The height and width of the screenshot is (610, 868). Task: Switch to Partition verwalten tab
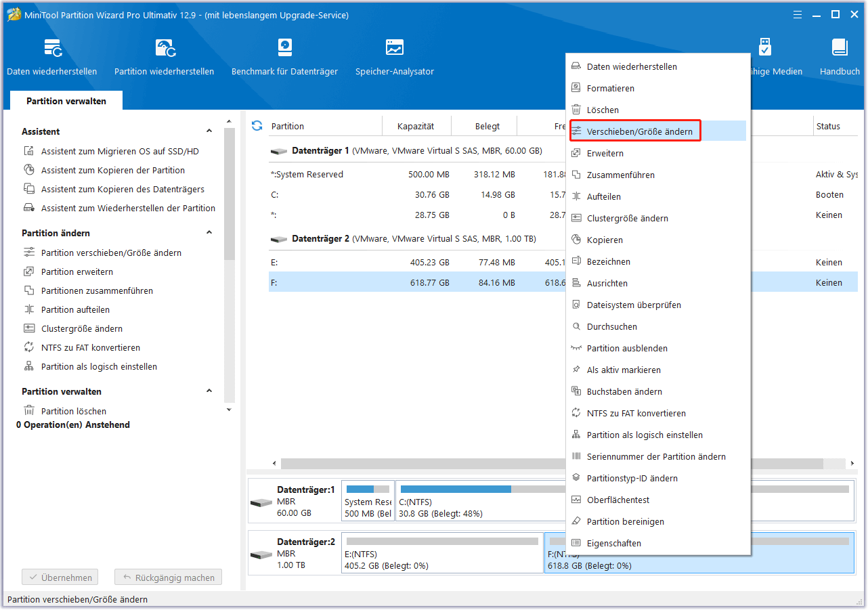pos(66,101)
